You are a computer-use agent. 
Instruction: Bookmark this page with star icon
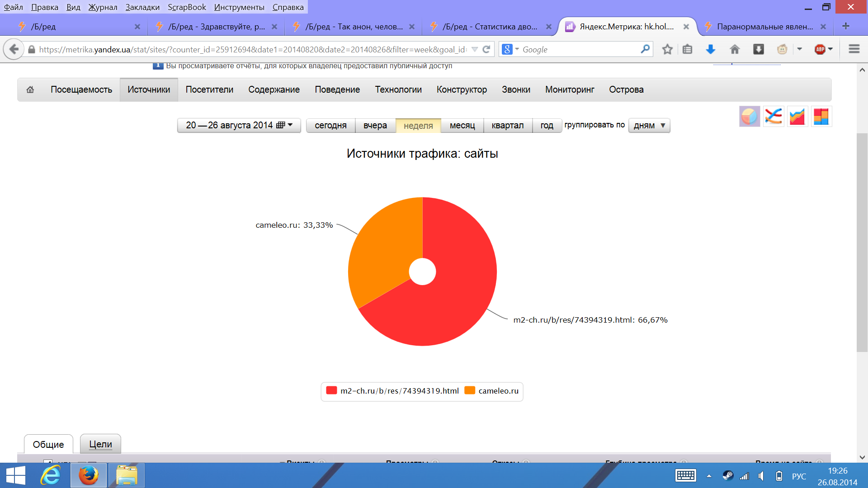(x=667, y=49)
